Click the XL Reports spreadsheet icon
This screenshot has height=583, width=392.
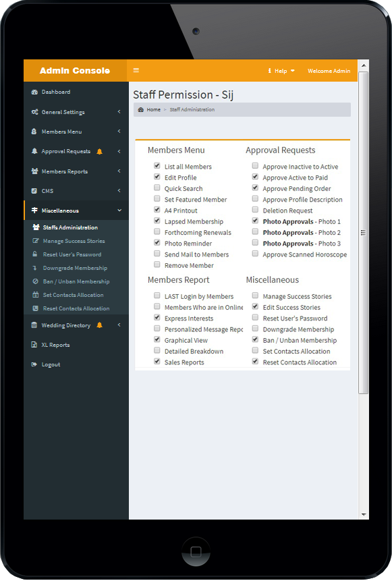34,345
